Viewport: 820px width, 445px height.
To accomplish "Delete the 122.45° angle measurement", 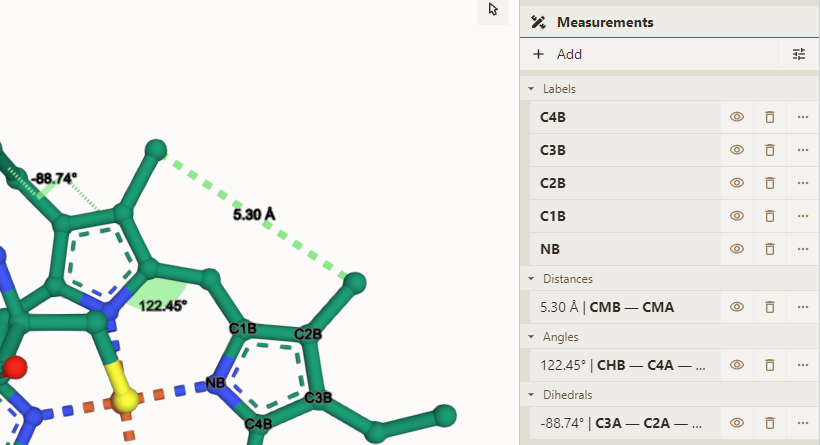I will (770, 365).
